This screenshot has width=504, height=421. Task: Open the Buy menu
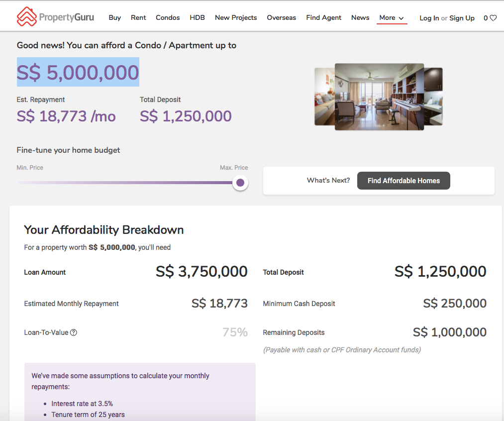(115, 17)
